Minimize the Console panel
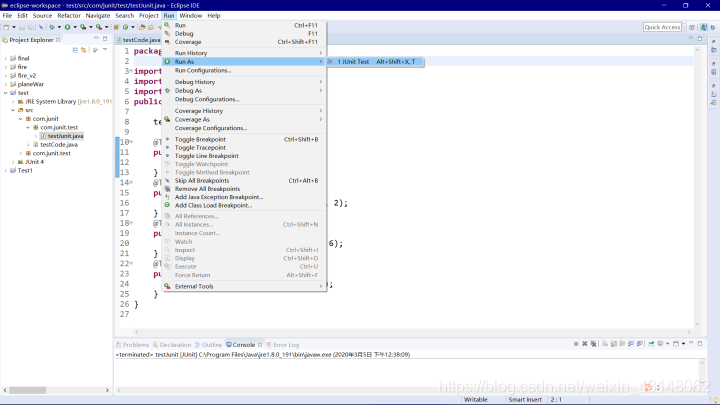Viewport: 720px width, 405px height. (691, 343)
